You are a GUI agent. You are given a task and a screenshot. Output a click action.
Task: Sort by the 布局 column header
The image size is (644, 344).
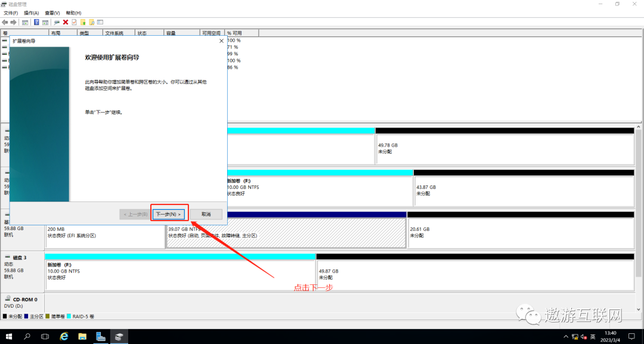tap(63, 33)
